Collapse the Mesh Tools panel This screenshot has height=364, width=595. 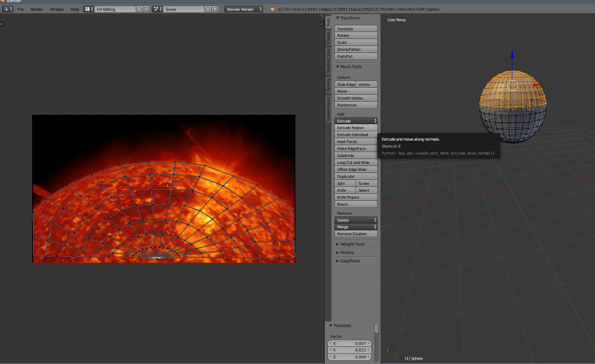[x=338, y=67]
